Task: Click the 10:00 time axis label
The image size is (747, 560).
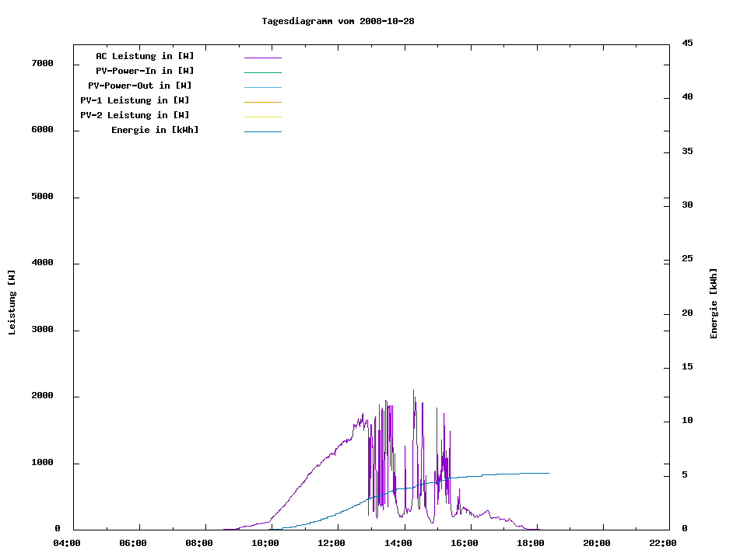Action: click(266, 543)
